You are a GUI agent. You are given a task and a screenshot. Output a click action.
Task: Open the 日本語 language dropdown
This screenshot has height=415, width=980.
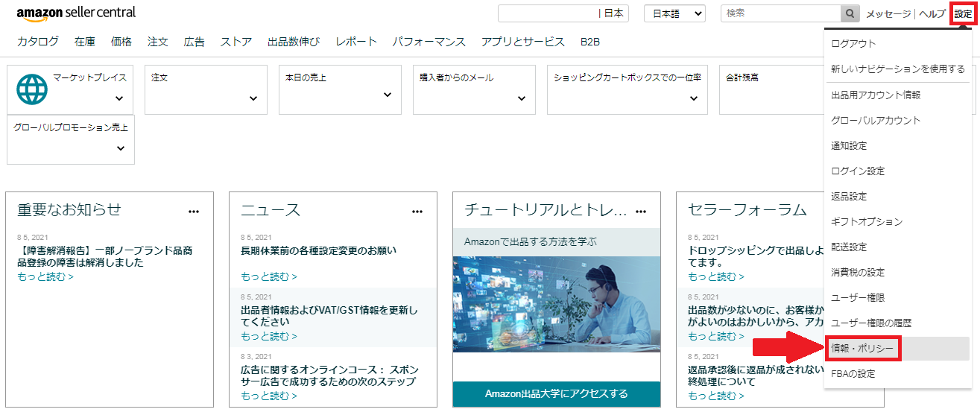pos(674,13)
